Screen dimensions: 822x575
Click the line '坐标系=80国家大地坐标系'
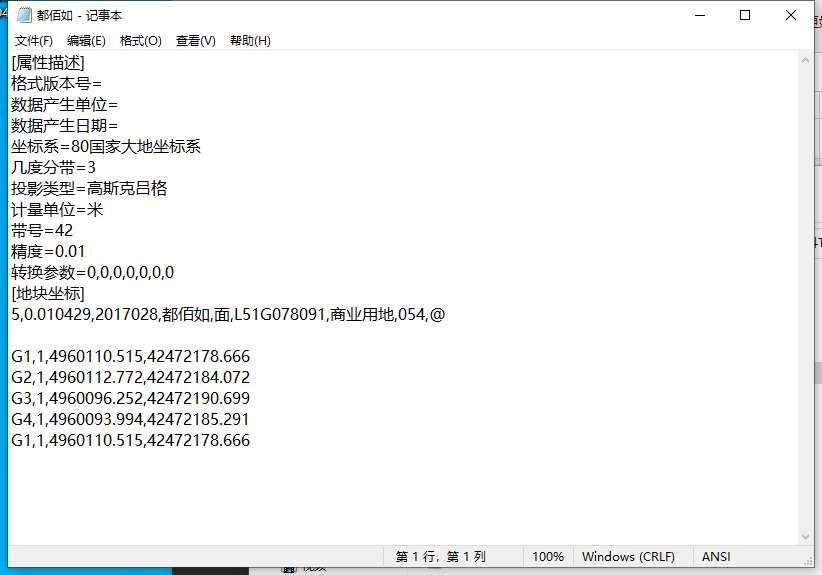point(106,147)
